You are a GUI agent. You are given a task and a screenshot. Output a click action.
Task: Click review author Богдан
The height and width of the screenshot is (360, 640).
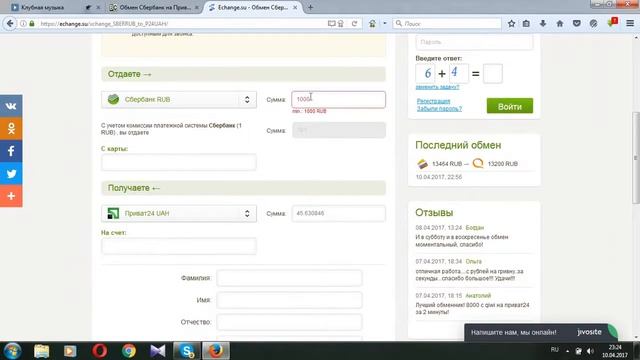coord(474,228)
